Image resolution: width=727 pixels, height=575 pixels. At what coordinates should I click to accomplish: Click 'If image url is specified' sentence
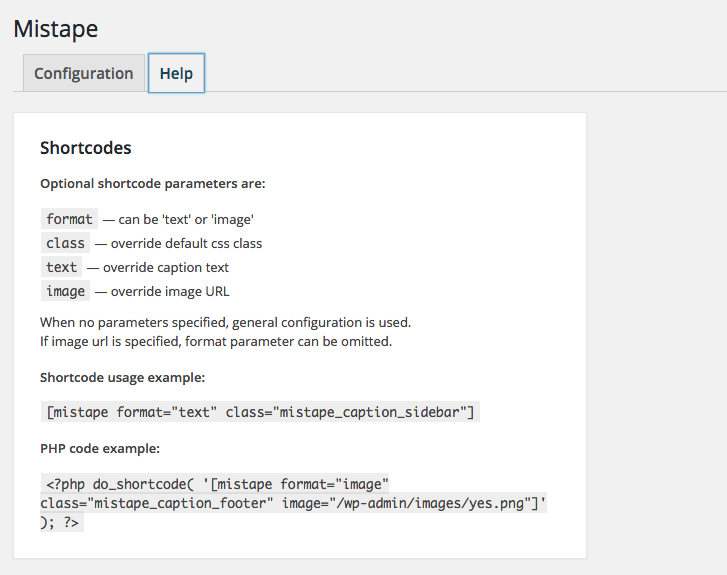tap(216, 341)
